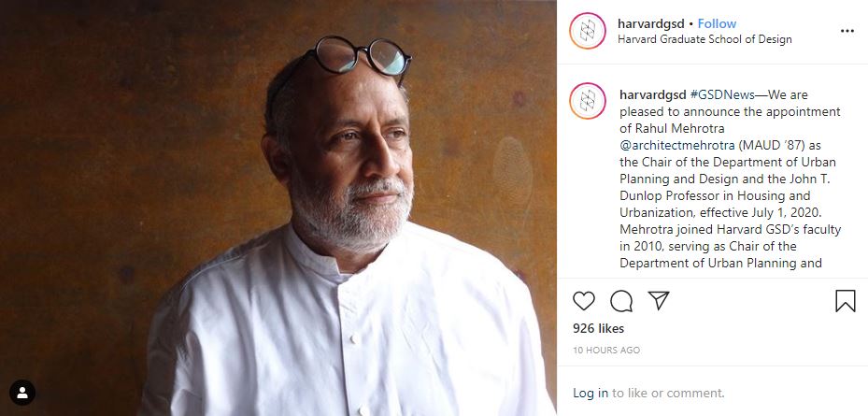Screen dimensions: 868x416
Task: Click the "to like or comment" prompt text
Action: coord(668,394)
